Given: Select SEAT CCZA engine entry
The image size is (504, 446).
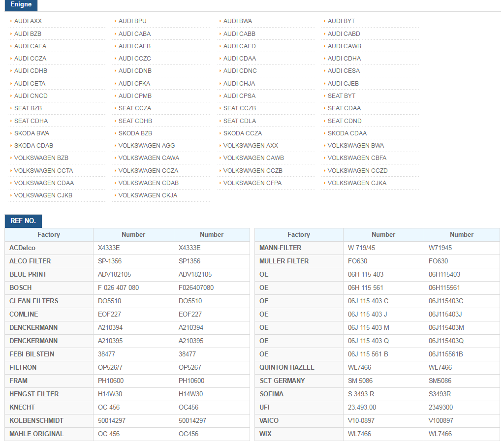Looking at the screenshot, I should (135, 108).
